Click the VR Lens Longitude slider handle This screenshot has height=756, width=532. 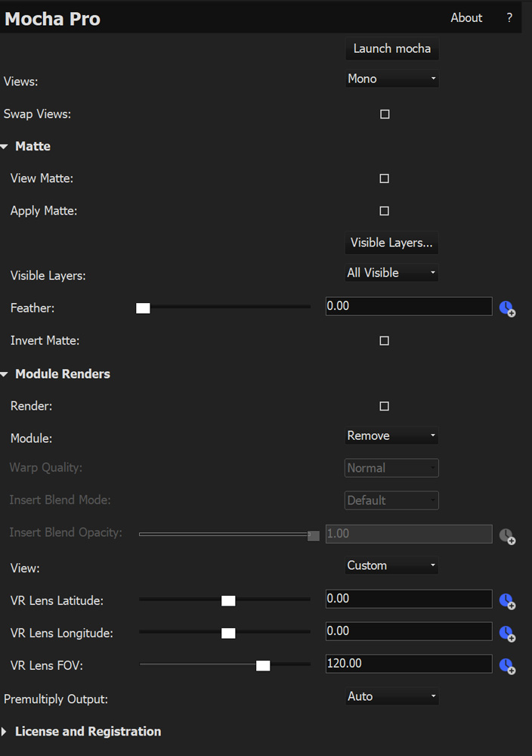pyautogui.click(x=228, y=633)
